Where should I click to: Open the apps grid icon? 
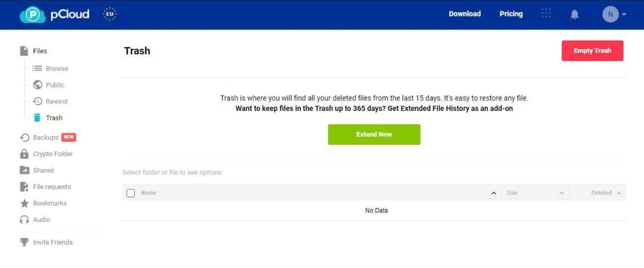pyautogui.click(x=546, y=13)
